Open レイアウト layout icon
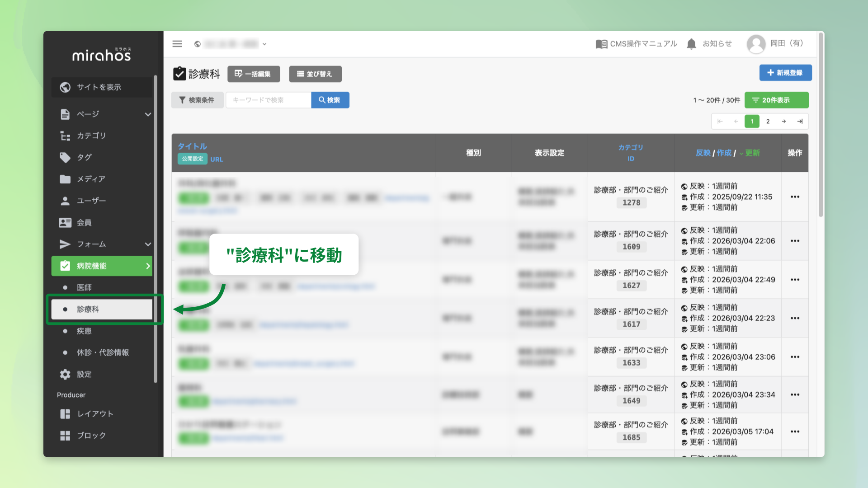Viewport: 868px width, 488px height. (x=65, y=414)
